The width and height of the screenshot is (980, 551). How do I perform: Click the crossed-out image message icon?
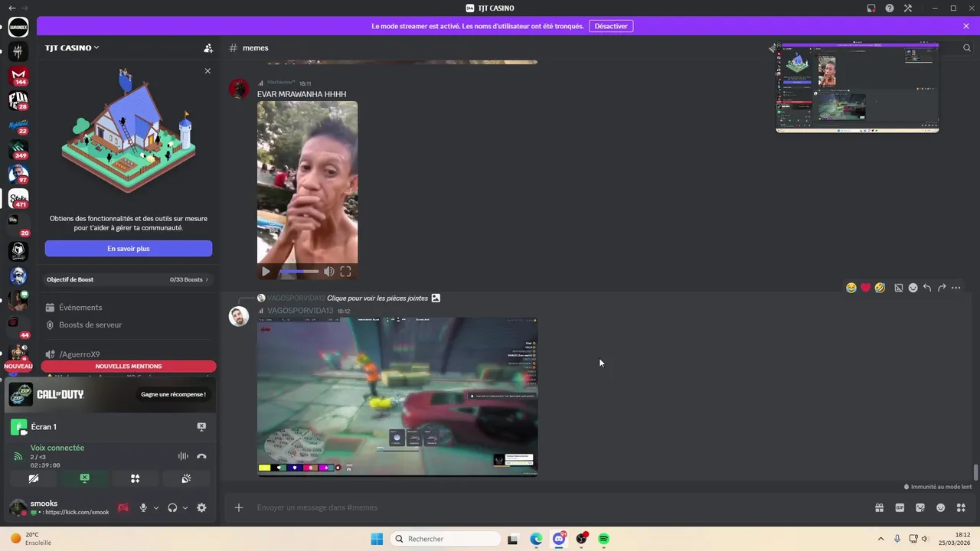click(x=899, y=288)
